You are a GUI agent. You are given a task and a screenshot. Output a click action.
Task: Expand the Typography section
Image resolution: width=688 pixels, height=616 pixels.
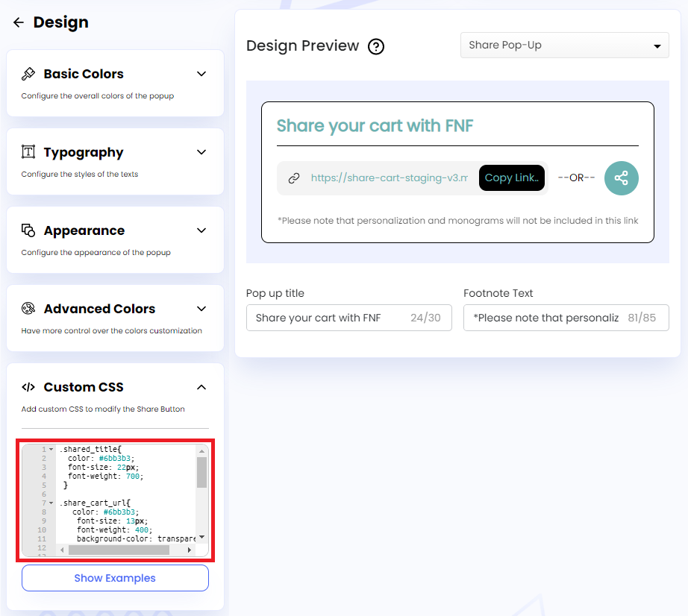tap(201, 152)
